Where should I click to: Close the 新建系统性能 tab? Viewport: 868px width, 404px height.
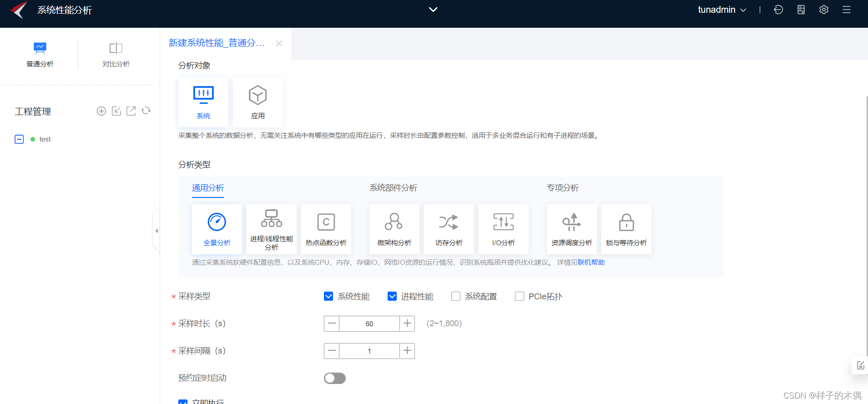(279, 43)
